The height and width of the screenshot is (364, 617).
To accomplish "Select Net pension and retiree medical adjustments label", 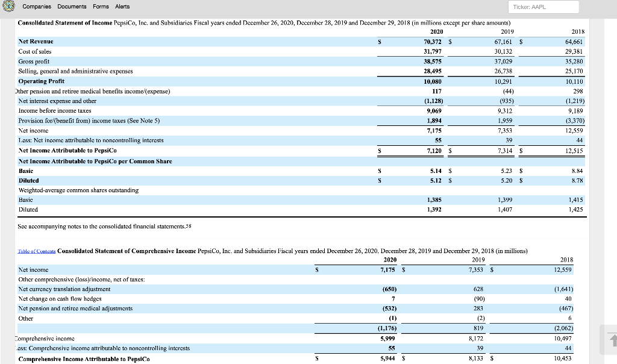I will click(x=75, y=309).
